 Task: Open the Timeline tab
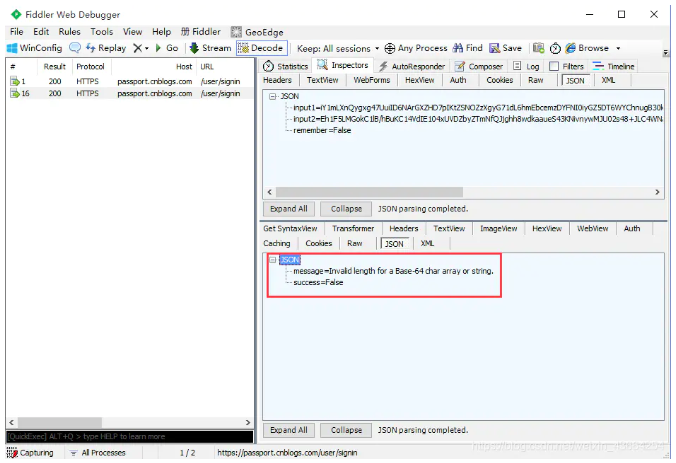click(x=613, y=66)
